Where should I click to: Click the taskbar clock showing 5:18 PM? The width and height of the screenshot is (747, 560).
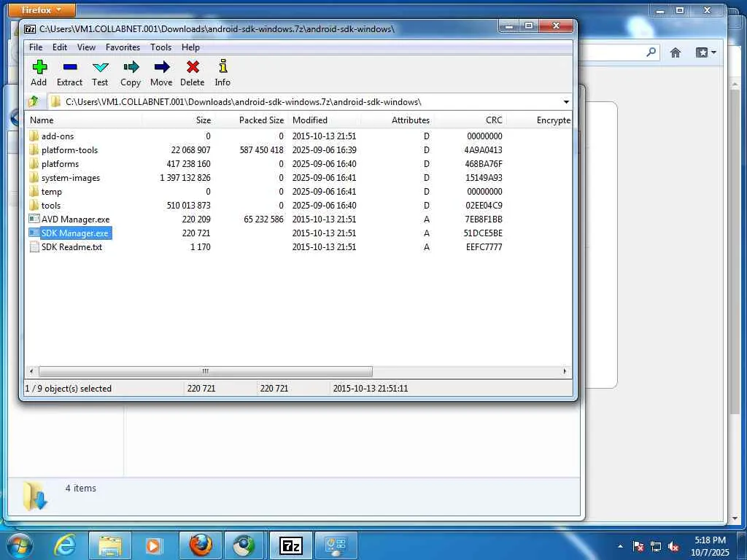point(710,546)
